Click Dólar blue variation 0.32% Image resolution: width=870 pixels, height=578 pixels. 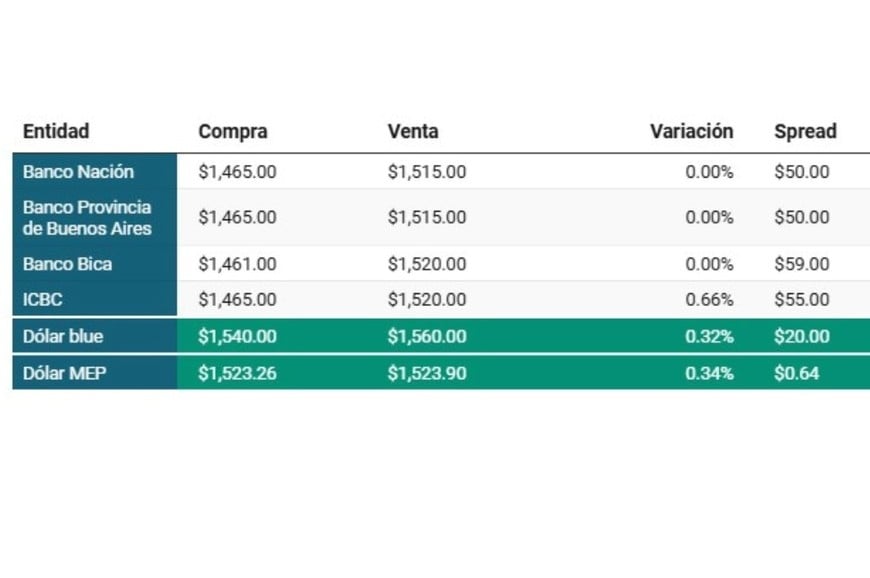tap(709, 336)
